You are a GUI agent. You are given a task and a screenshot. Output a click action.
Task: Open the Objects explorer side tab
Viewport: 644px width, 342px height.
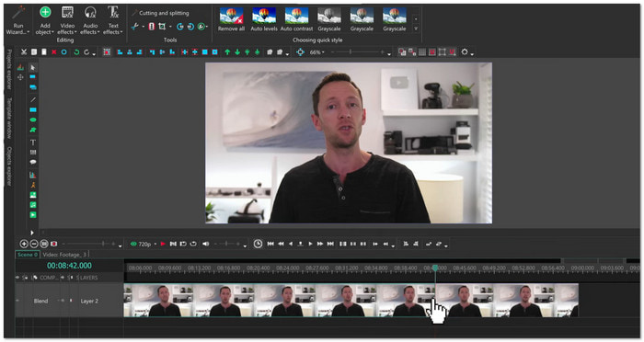tap(9, 166)
